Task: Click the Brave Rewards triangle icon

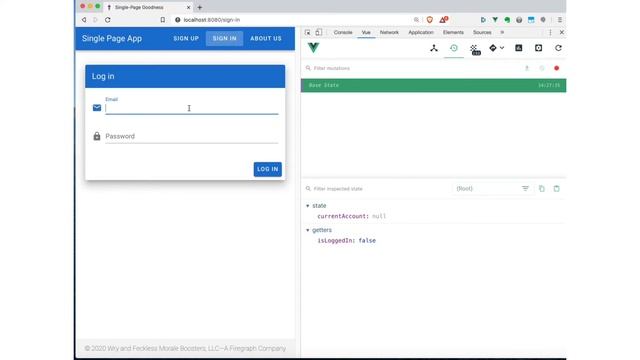Action: point(443,20)
